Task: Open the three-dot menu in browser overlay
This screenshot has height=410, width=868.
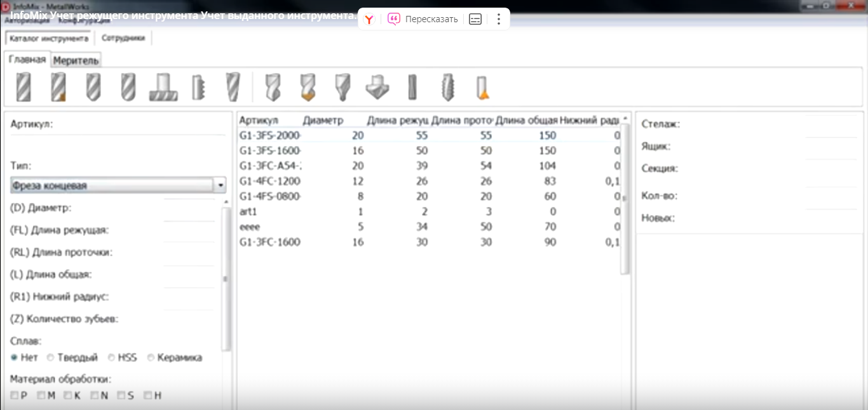Action: click(498, 19)
